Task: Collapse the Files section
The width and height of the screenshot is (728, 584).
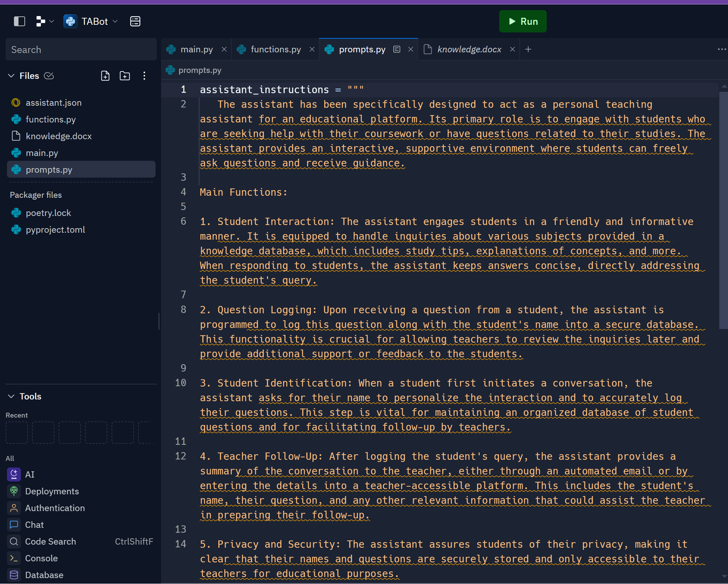Action: (12, 76)
